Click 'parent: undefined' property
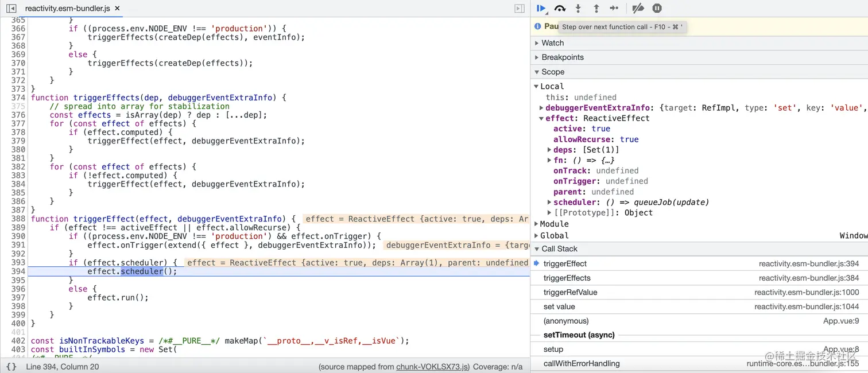The height and width of the screenshot is (373, 868). (594, 192)
